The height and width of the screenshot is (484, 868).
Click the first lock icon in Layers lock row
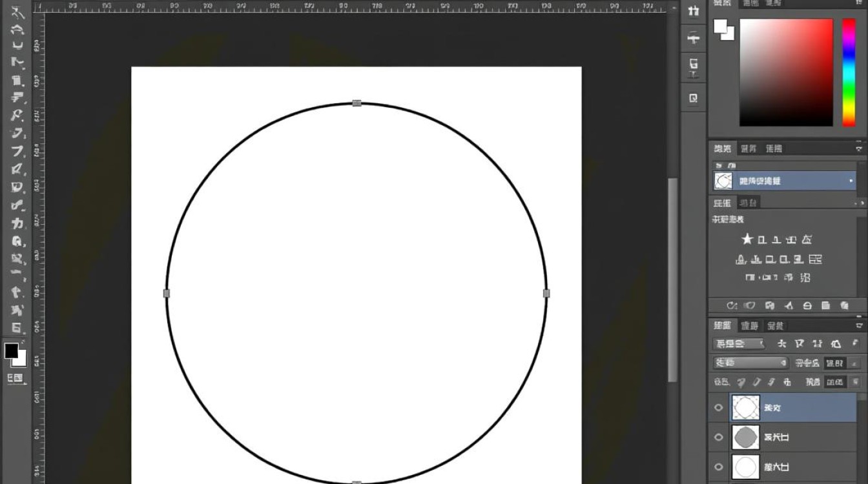[x=741, y=382]
